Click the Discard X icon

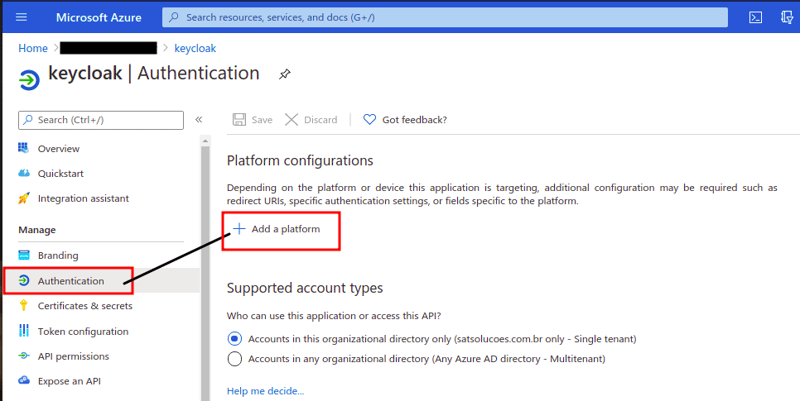291,120
